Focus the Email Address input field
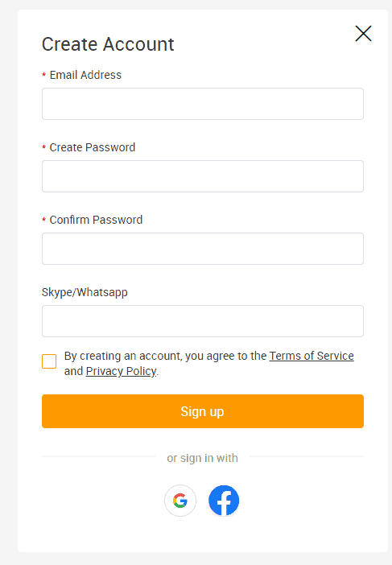 click(203, 104)
